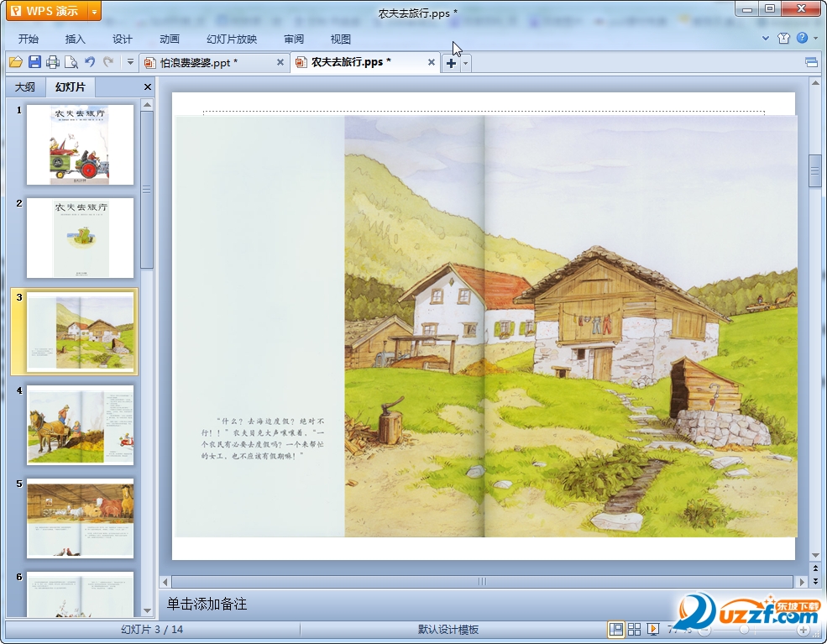Click the Print Preview icon
The width and height of the screenshot is (827, 644).
pos(71,62)
